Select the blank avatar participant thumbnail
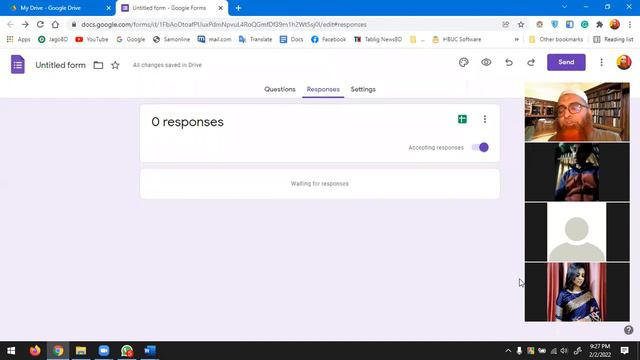The height and width of the screenshot is (360, 640). click(577, 232)
